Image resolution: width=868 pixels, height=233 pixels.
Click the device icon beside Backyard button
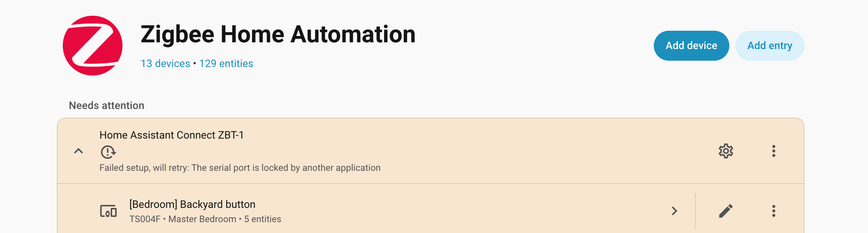[108, 211]
